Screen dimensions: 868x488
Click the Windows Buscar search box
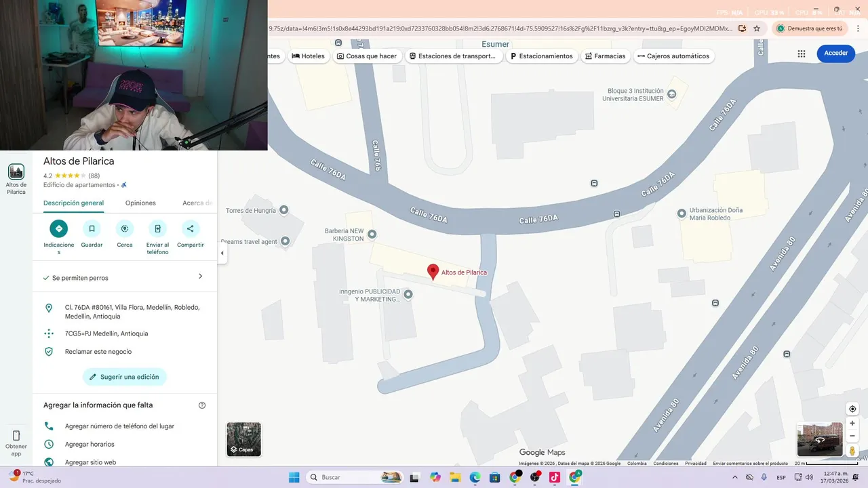tap(355, 477)
